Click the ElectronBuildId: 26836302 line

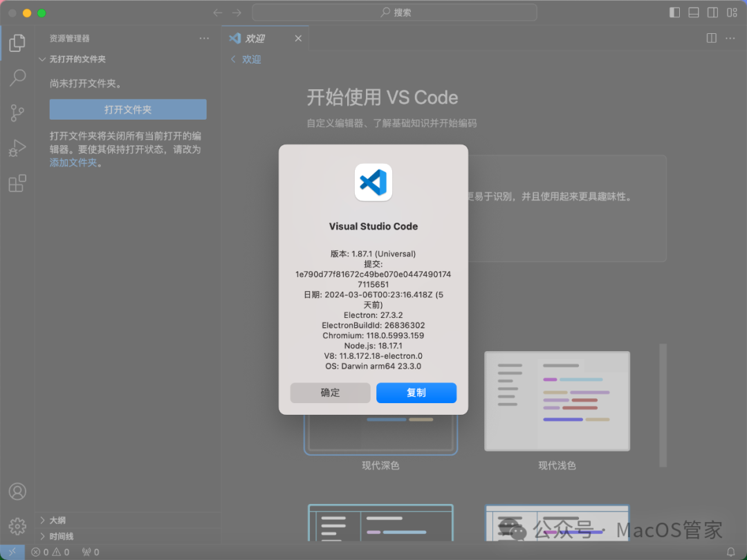pyautogui.click(x=373, y=325)
